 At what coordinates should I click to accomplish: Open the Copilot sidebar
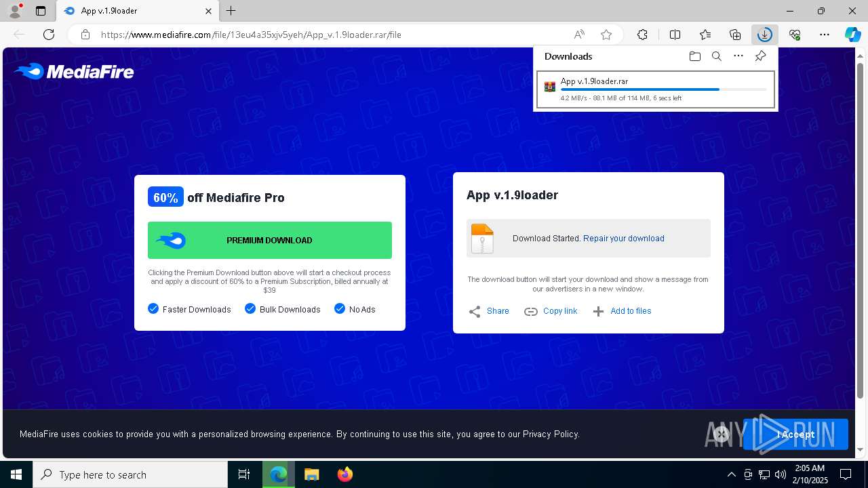pyautogui.click(x=852, y=35)
